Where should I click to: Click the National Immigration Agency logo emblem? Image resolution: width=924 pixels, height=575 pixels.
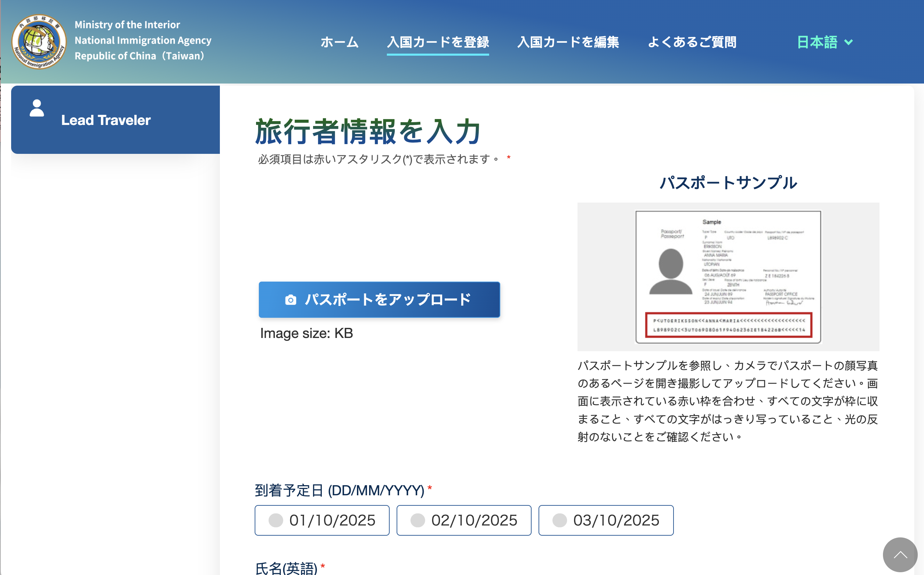(x=39, y=42)
